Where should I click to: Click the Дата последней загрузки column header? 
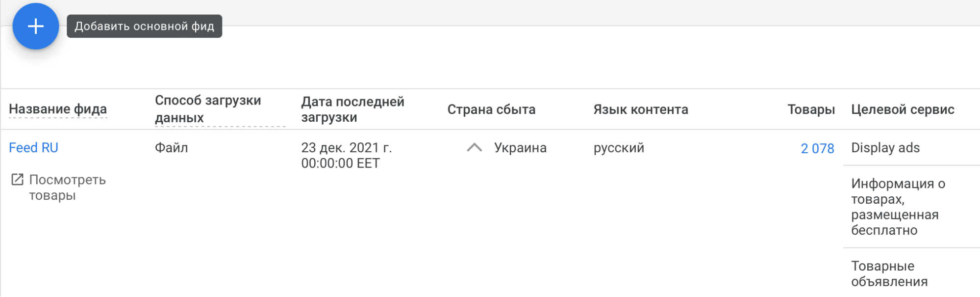[352, 109]
